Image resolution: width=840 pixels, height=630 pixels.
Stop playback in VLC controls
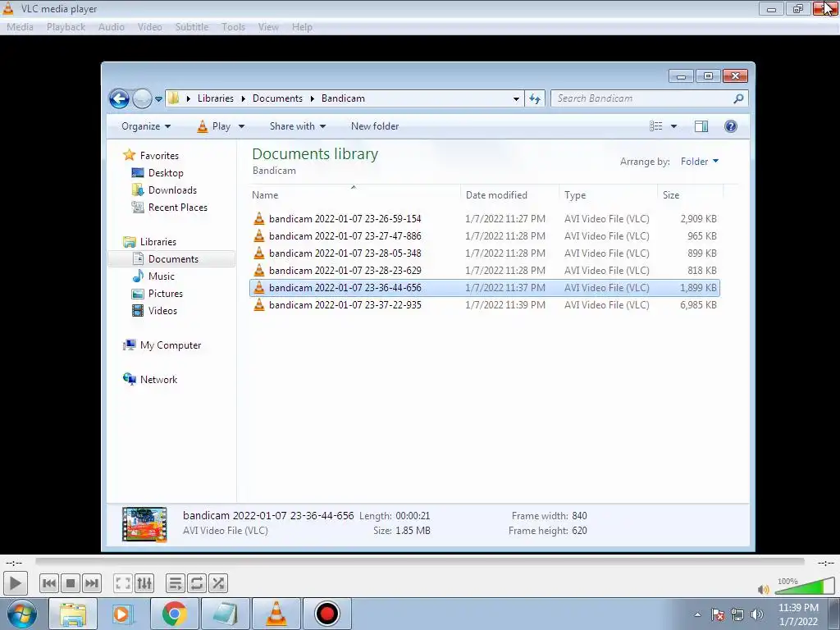click(71, 583)
